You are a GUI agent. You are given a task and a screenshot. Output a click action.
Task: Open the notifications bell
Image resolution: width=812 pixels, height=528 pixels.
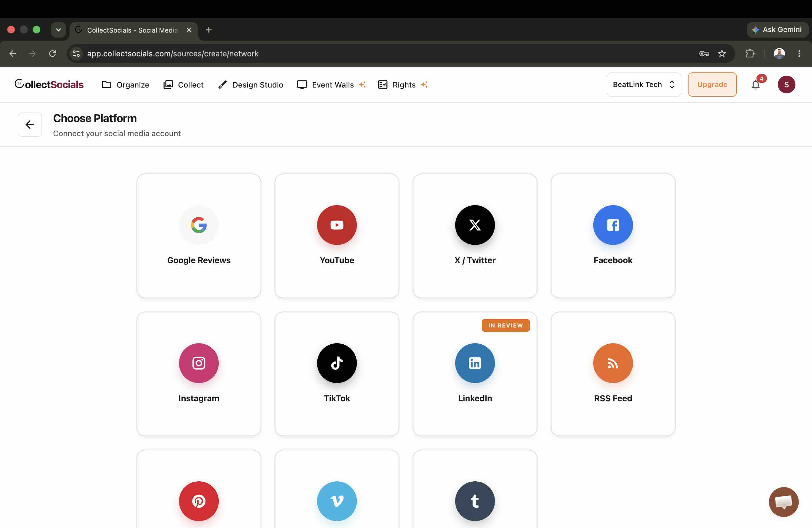756,85
